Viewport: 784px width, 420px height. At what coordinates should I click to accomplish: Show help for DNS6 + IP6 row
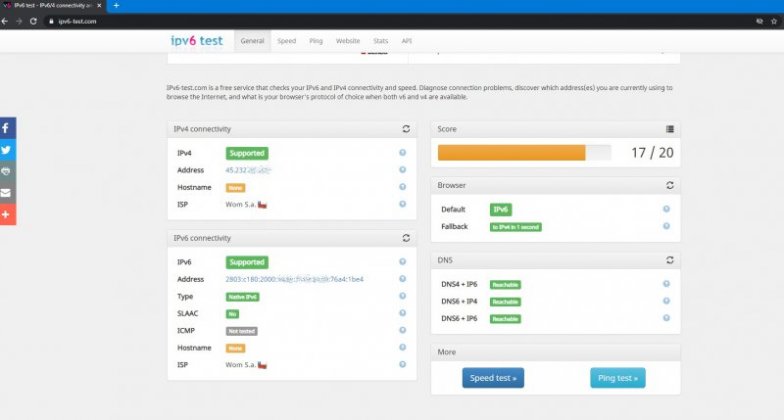click(666, 318)
